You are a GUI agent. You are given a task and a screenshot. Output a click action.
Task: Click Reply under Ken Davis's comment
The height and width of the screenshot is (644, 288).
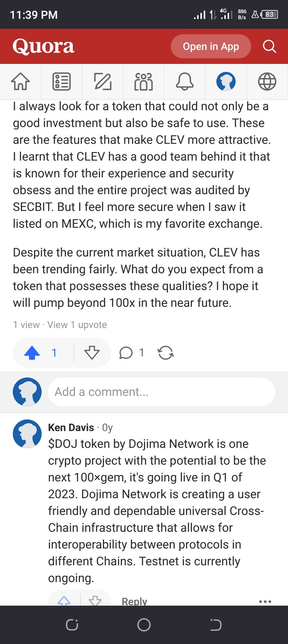click(134, 601)
